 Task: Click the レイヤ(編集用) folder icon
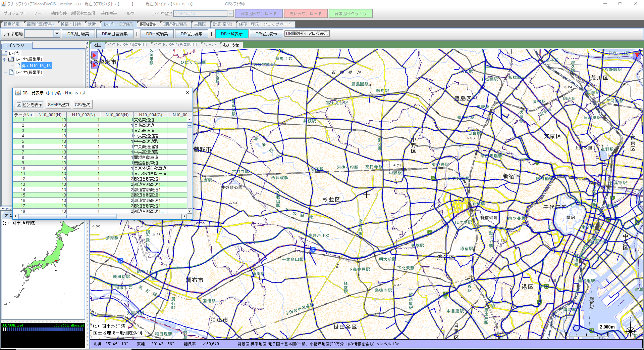coord(11,59)
